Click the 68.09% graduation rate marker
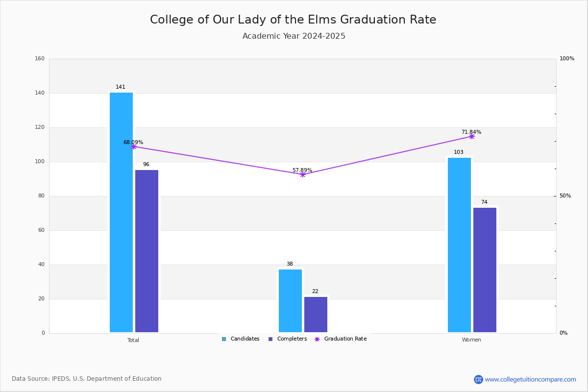The image size is (588, 392). [134, 147]
